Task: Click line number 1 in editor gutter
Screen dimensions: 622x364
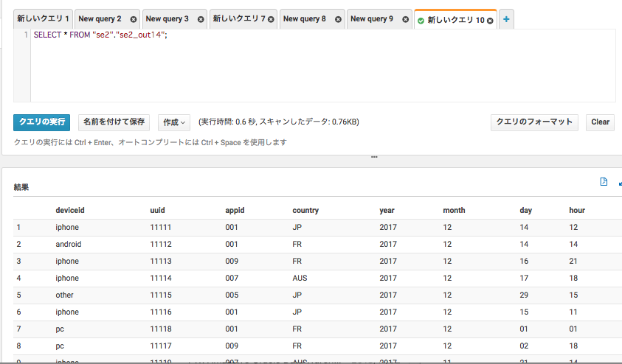Action: 26,35
